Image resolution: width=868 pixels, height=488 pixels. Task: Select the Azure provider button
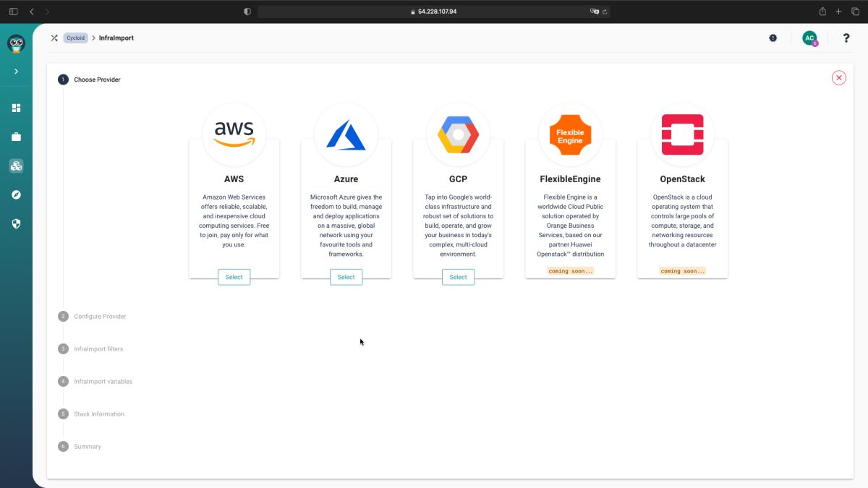(346, 277)
